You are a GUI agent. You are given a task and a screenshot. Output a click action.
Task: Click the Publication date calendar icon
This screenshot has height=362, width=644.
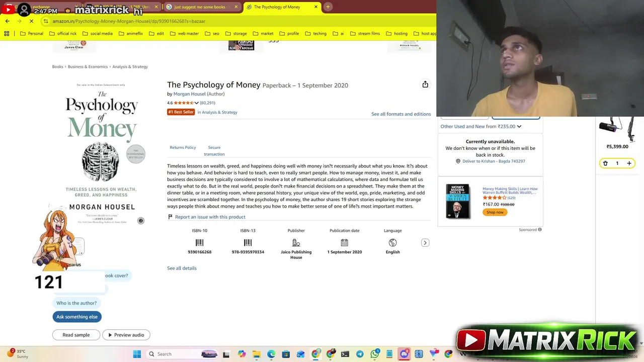[x=344, y=243]
